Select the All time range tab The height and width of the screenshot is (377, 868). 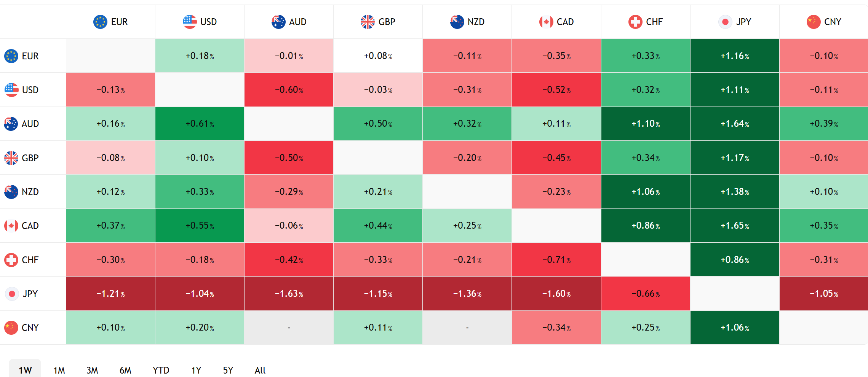(x=260, y=370)
